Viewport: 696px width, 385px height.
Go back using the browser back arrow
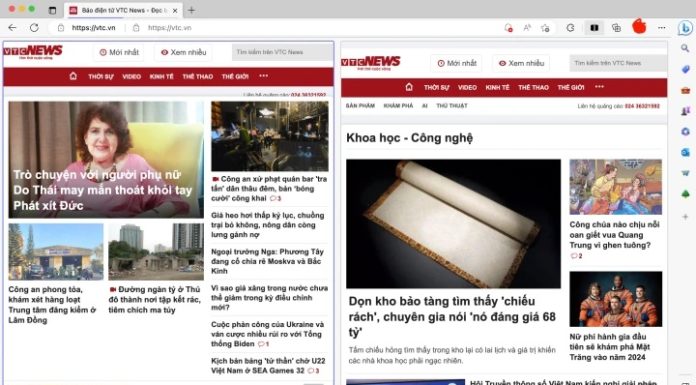tap(12, 28)
